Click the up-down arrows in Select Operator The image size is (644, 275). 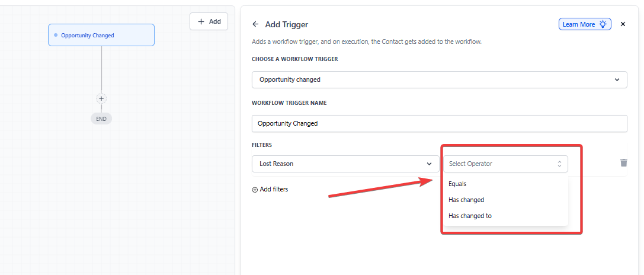[x=559, y=164]
